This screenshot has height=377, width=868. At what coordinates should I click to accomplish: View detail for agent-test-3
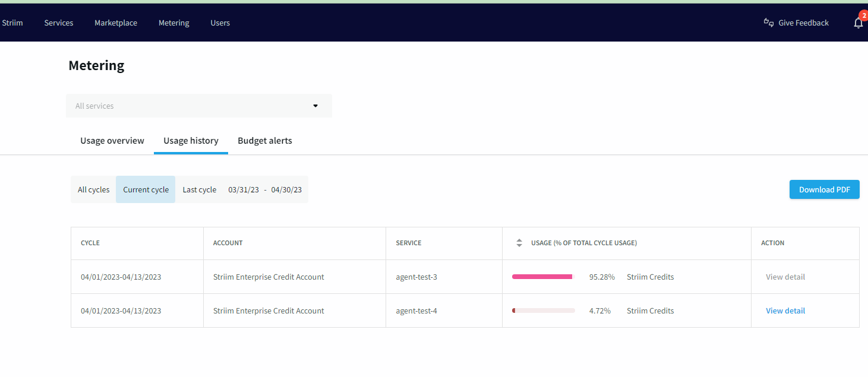785,277
